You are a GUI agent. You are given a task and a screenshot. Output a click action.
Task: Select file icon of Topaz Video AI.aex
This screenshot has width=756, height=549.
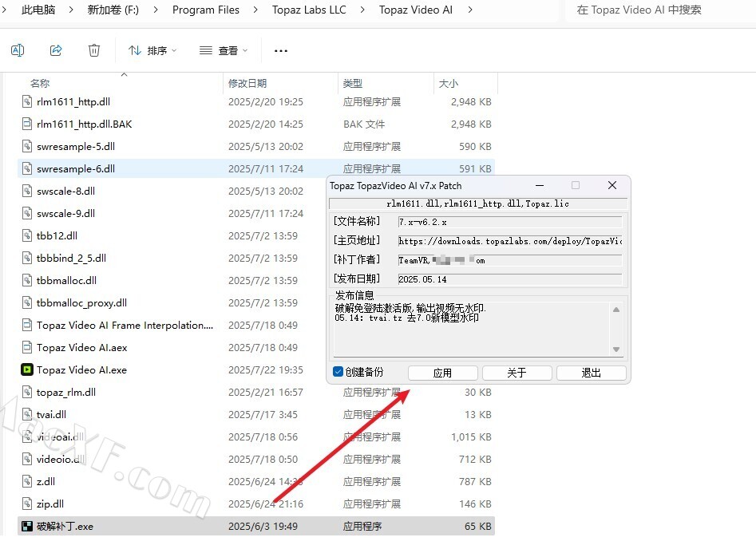tap(27, 348)
